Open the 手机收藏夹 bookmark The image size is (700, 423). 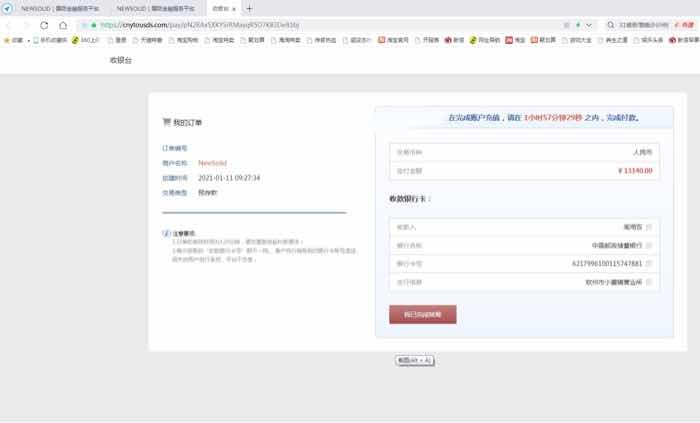[50, 40]
